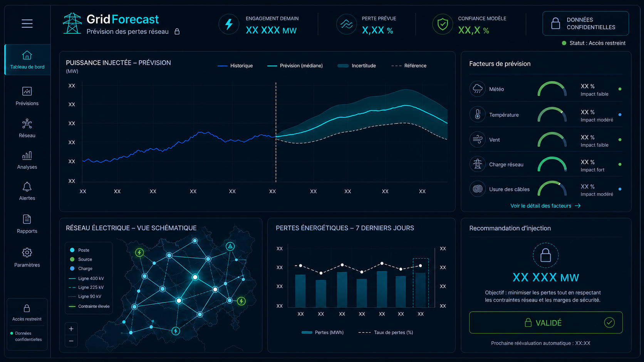Click Données confidentielles status in sidebar
The height and width of the screenshot is (362, 644).
[x=26, y=337]
